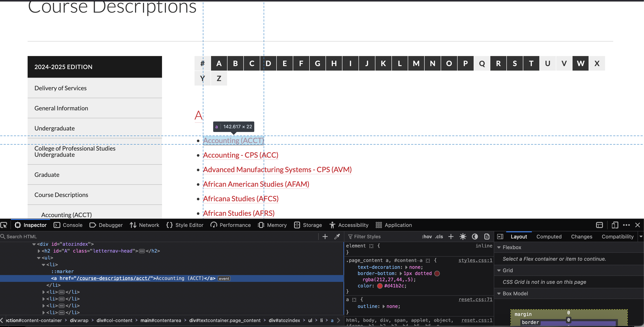Viewport: 644px width, 327px height.
Task: Add a new style rule with the plus icon
Action: coord(451,236)
